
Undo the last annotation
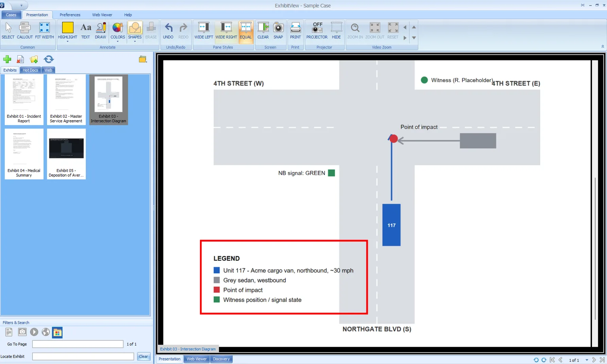168,30
